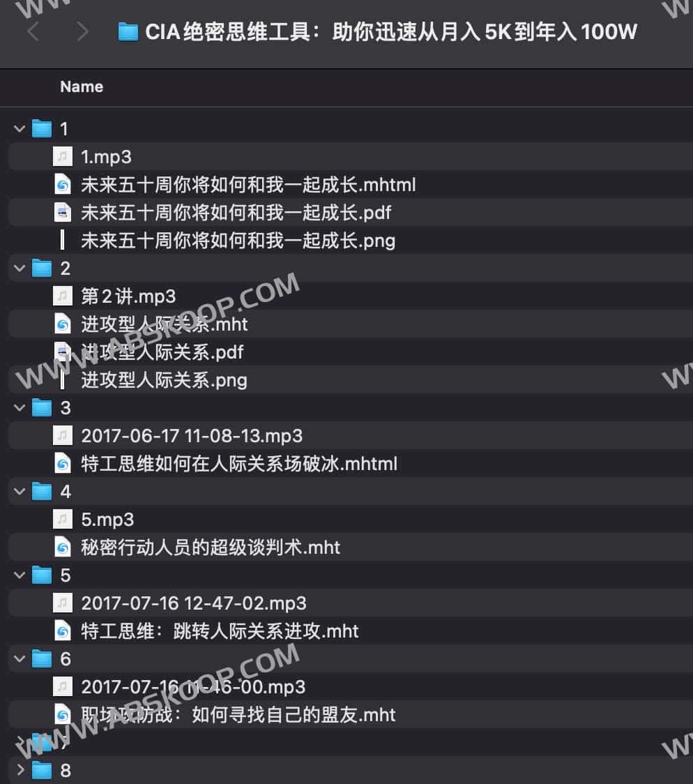Image resolution: width=693 pixels, height=784 pixels.
Task: Go back with the left arrow button
Action: click(x=33, y=31)
